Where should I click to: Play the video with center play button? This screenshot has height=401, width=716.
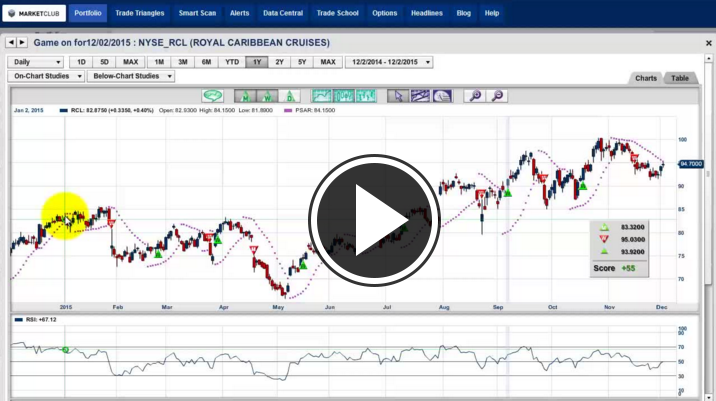374,220
